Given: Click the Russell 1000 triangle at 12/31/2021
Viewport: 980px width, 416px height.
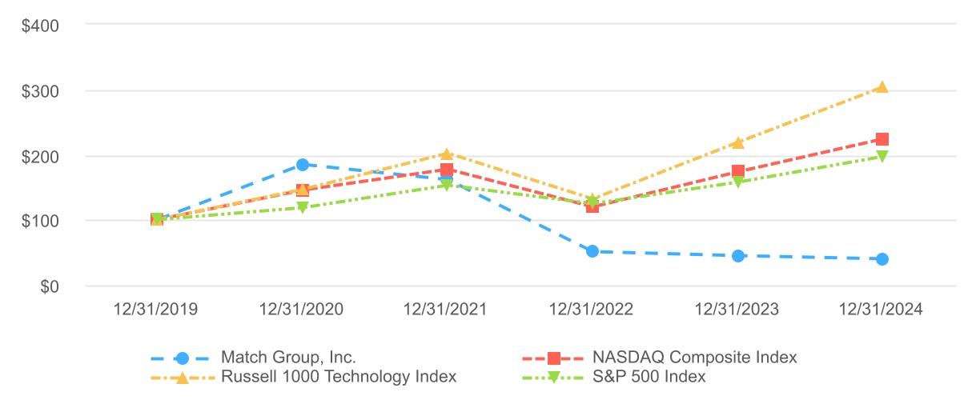Looking at the screenshot, I should (x=447, y=154).
